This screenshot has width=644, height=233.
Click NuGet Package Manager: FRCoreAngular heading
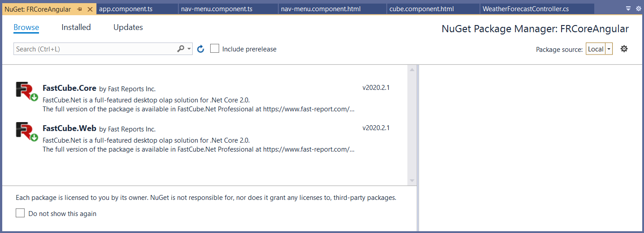(535, 29)
